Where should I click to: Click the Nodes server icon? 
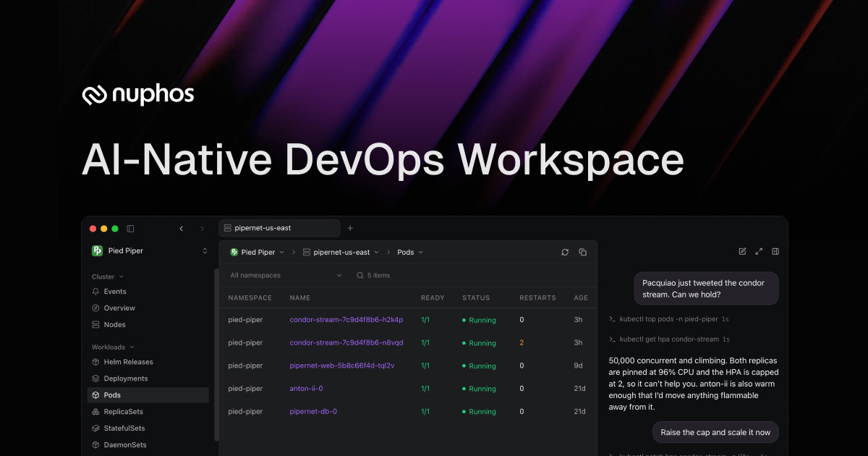(96, 325)
